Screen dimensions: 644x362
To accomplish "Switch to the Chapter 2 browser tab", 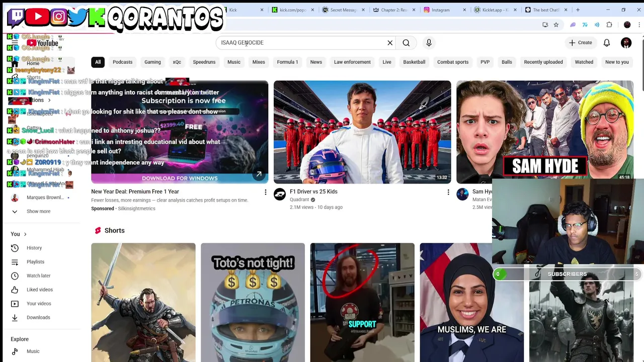I will [x=393, y=10].
